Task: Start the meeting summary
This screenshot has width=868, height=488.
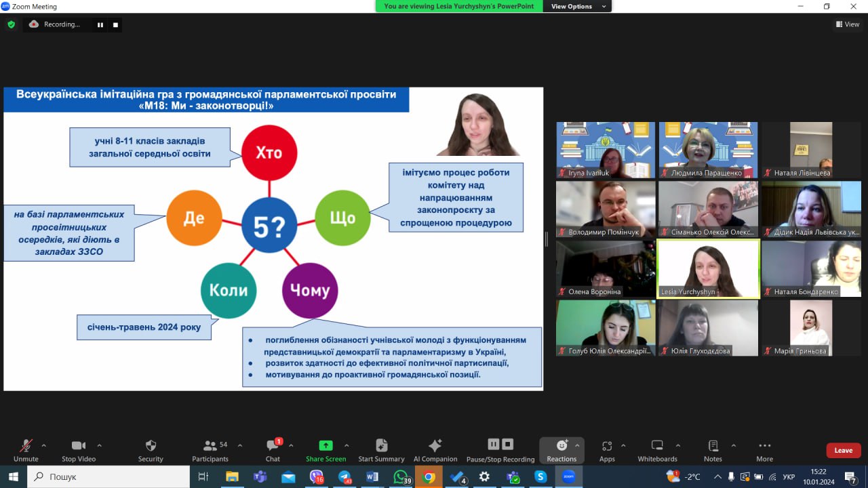Action: click(381, 450)
